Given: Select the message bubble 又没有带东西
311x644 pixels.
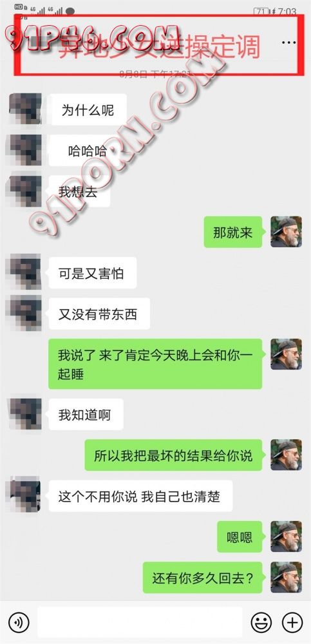Looking at the screenshot, I should [99, 314].
